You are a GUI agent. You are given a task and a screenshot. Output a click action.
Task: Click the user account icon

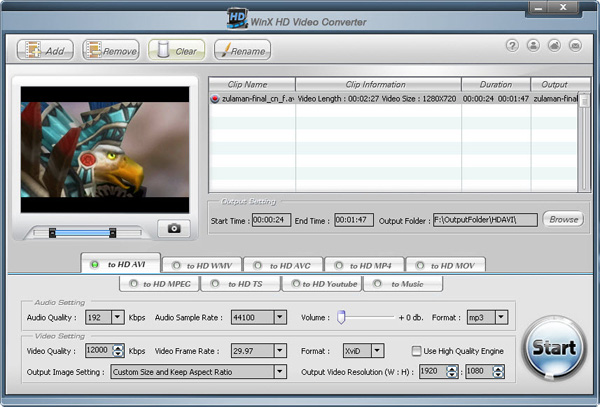(533, 46)
